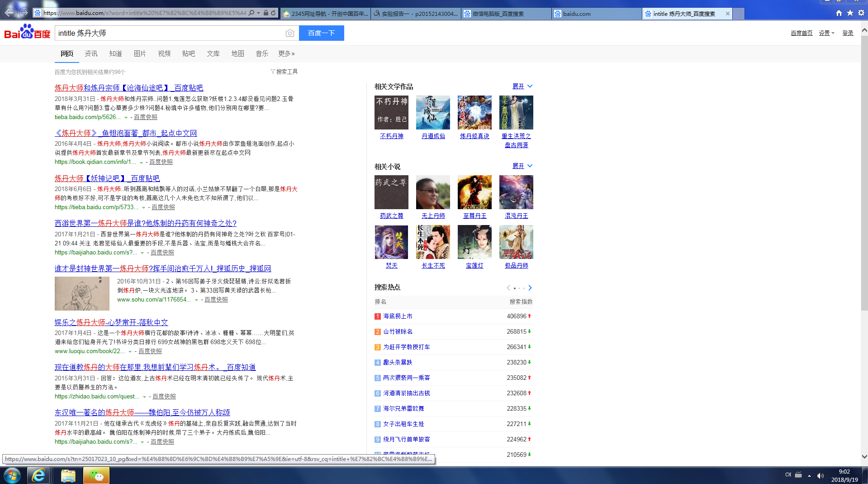The width and height of the screenshot is (868, 484).
Task: Open File Explorer from the taskbar
Action: pos(68,475)
